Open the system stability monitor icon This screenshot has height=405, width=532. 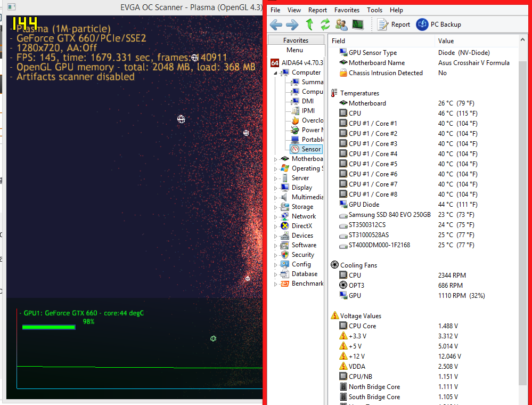(x=358, y=25)
